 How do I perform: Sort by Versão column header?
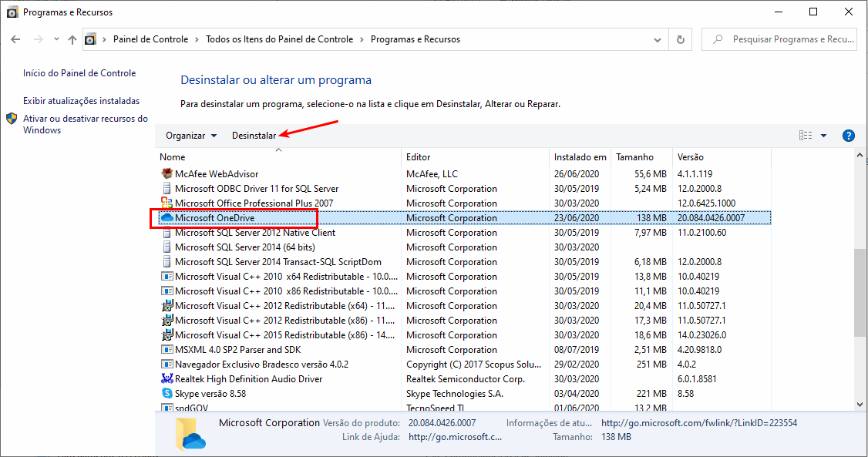click(722, 157)
